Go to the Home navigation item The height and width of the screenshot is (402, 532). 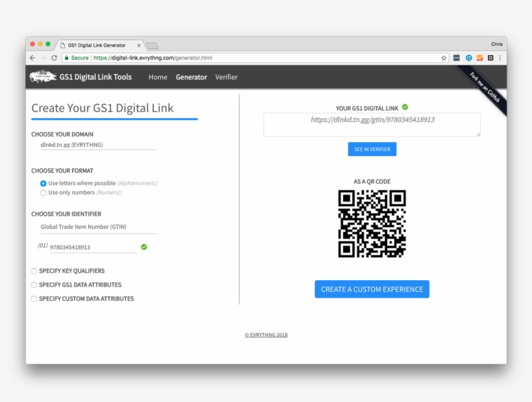coord(158,77)
